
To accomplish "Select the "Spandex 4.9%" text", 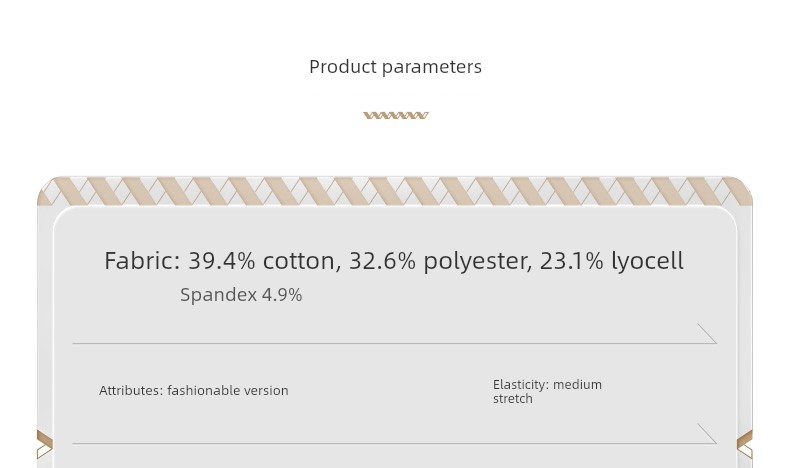I will click(x=241, y=295).
